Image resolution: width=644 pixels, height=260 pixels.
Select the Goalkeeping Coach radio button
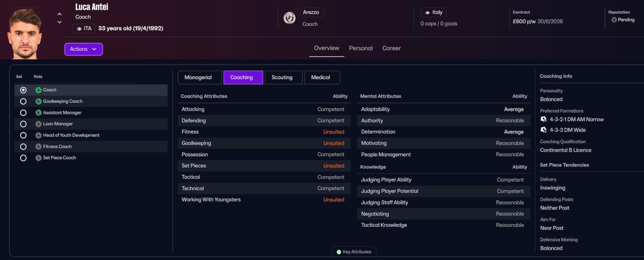23,101
